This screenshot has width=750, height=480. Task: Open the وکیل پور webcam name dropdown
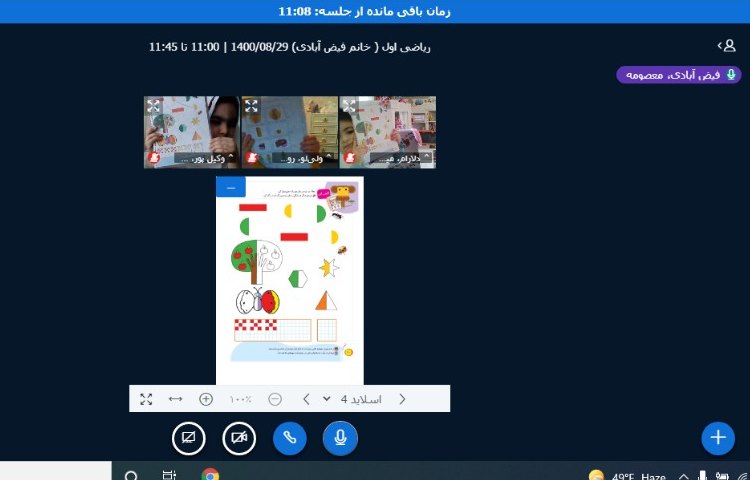pyautogui.click(x=205, y=158)
